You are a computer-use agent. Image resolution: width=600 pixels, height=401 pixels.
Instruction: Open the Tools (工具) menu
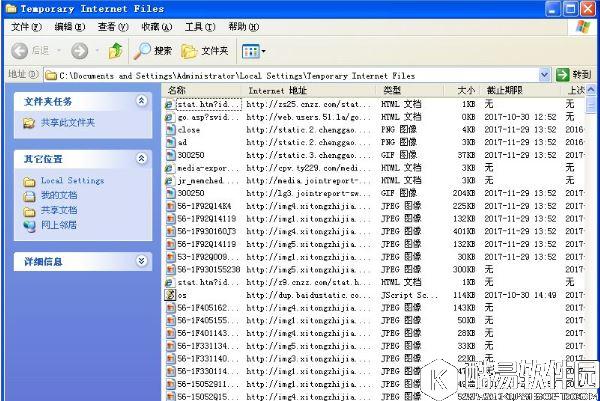click(200, 27)
